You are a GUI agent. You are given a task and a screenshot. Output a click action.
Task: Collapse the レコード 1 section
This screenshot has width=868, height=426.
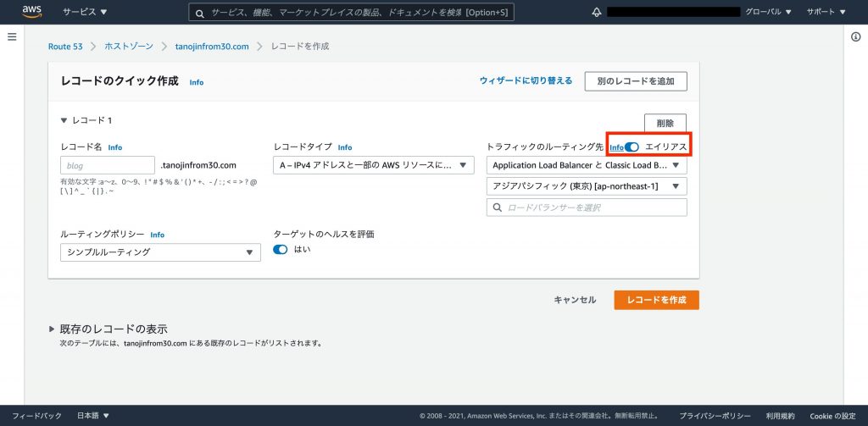coord(64,120)
